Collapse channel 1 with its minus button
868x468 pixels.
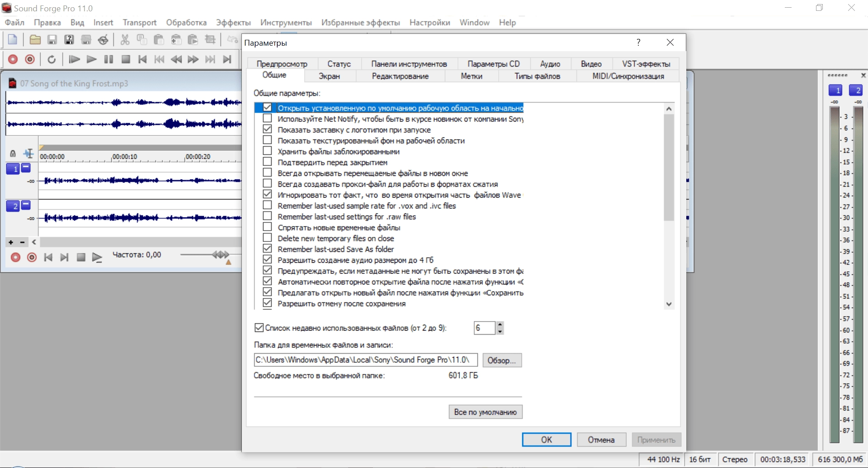[26, 168]
